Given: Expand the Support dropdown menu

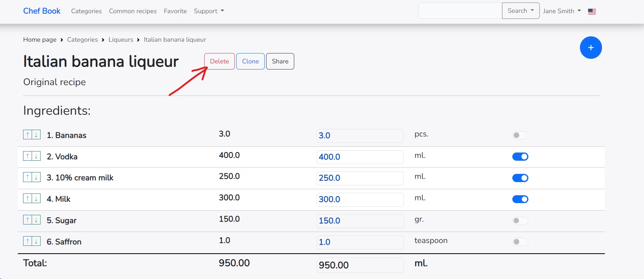Looking at the screenshot, I should point(209,11).
